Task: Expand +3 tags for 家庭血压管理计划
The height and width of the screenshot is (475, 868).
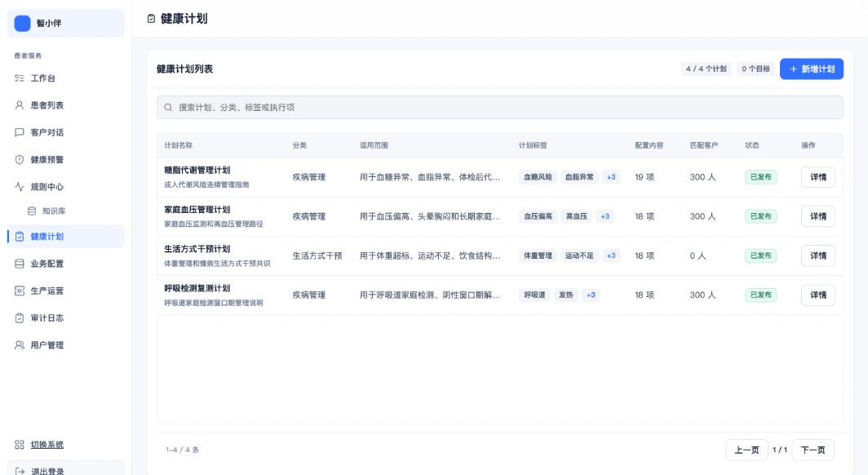Action: click(605, 216)
